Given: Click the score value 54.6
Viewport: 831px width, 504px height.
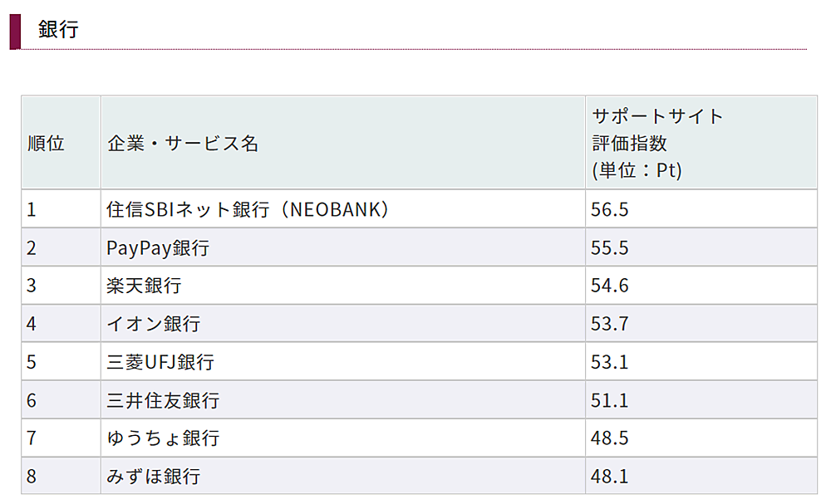Looking at the screenshot, I should (x=609, y=286).
